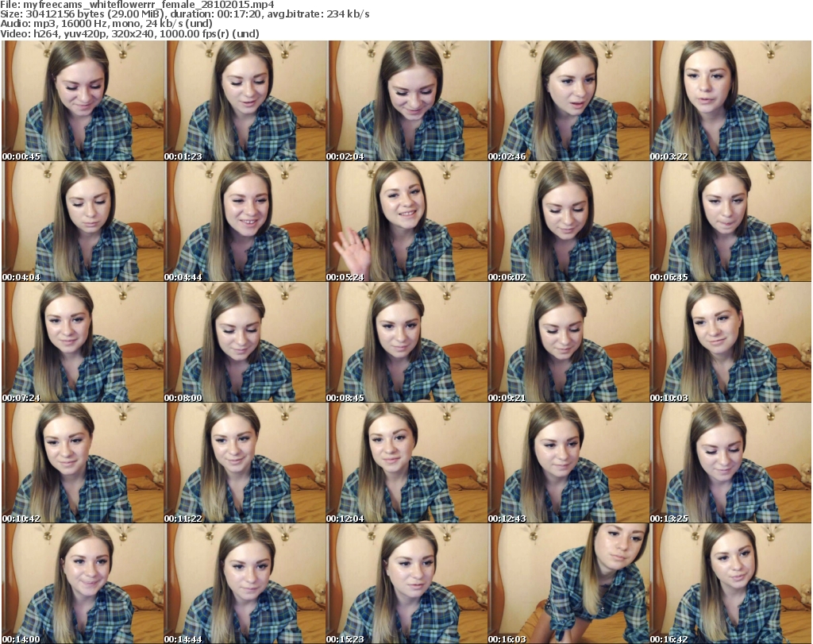Pick the leaning-forward frame at 00:16:03
This screenshot has height=644, width=813.
point(568,584)
